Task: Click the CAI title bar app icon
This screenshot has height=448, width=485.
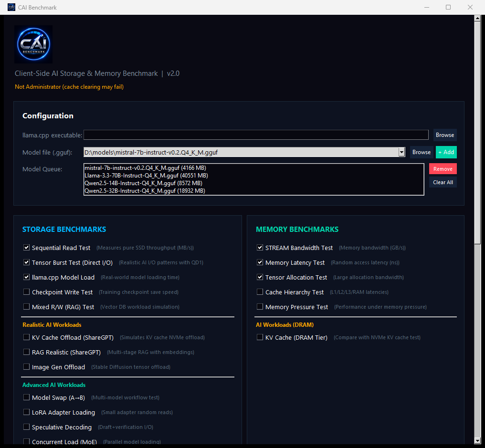Action: pos(11,7)
